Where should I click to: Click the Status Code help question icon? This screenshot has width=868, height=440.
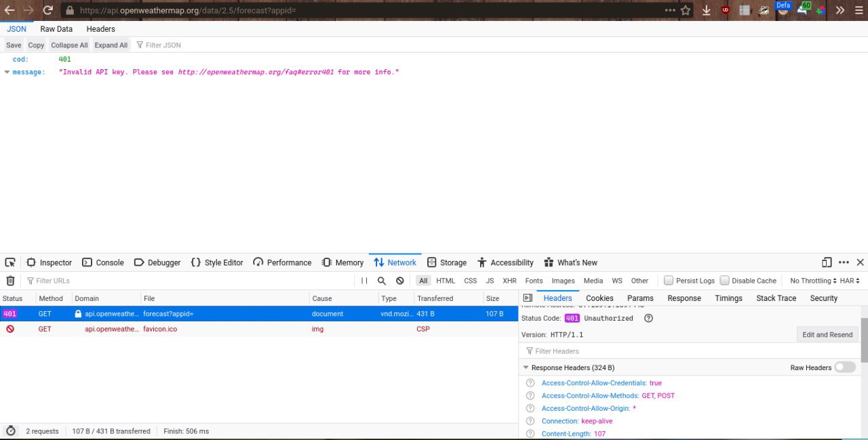click(648, 318)
